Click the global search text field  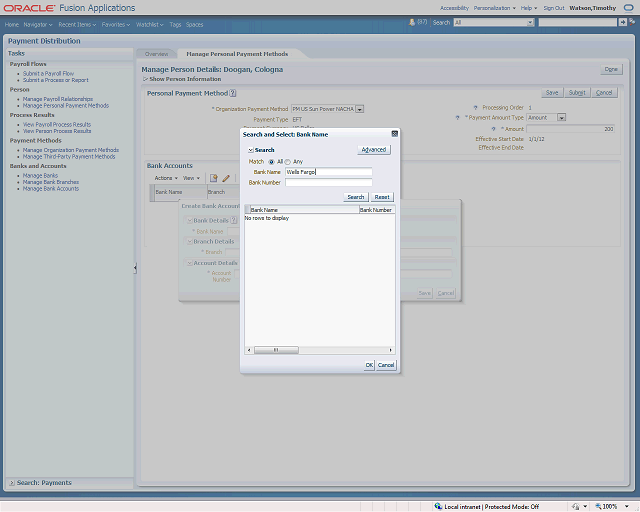(x=578, y=22)
